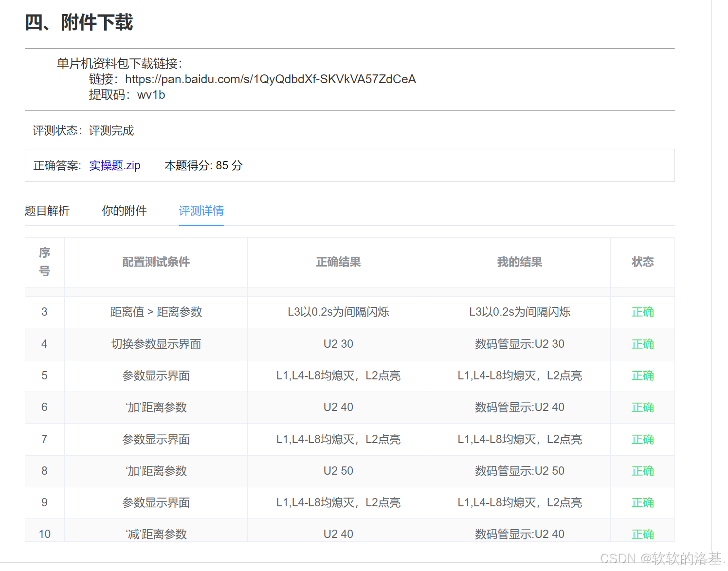Image resolution: width=728 pixels, height=571 pixels.
Task: Click the 参数显示界面 cell in row 9
Action: [156, 502]
